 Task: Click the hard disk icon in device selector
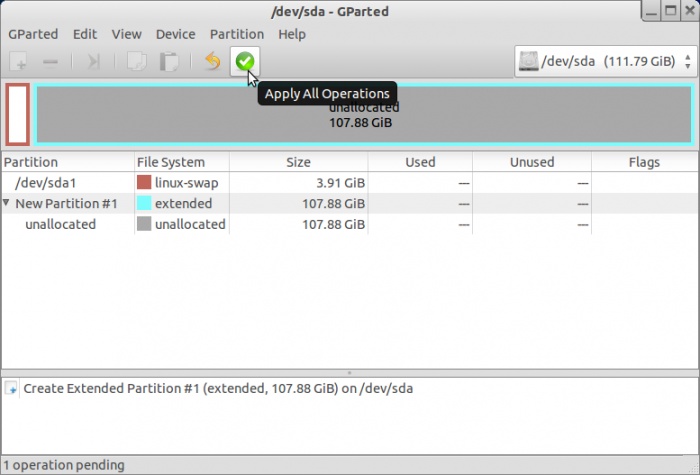[x=529, y=61]
